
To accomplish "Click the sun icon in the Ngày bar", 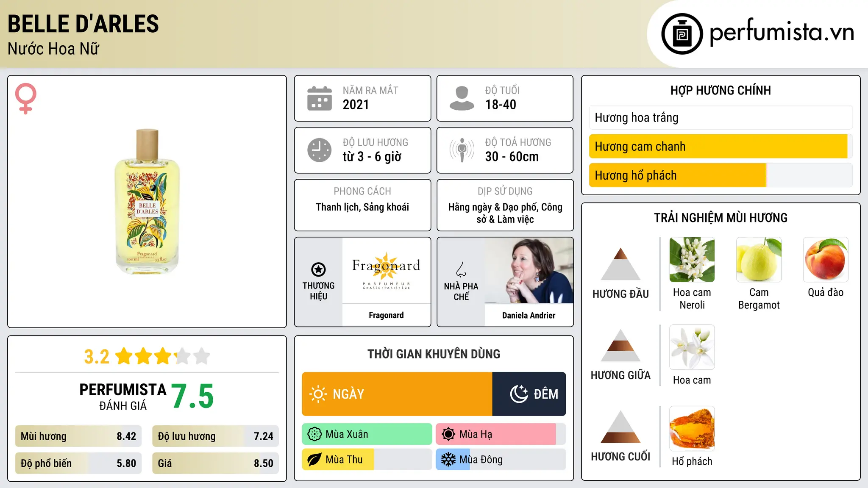I will pyautogui.click(x=318, y=394).
